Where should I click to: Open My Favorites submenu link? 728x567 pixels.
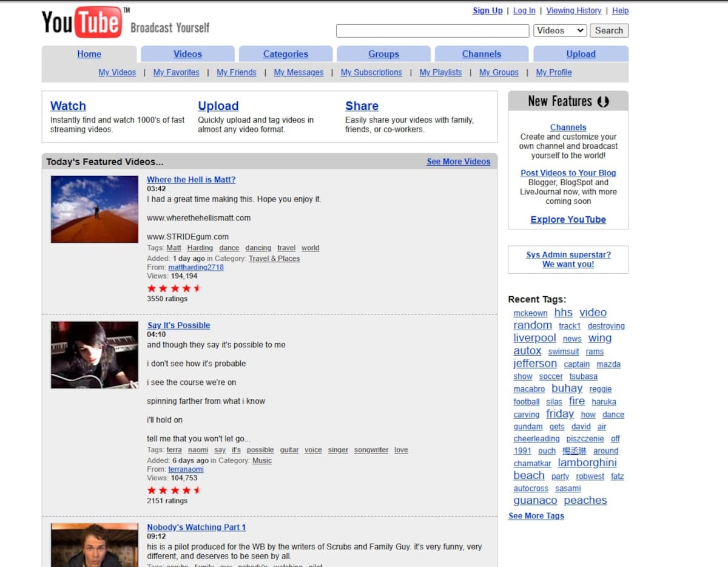click(176, 72)
